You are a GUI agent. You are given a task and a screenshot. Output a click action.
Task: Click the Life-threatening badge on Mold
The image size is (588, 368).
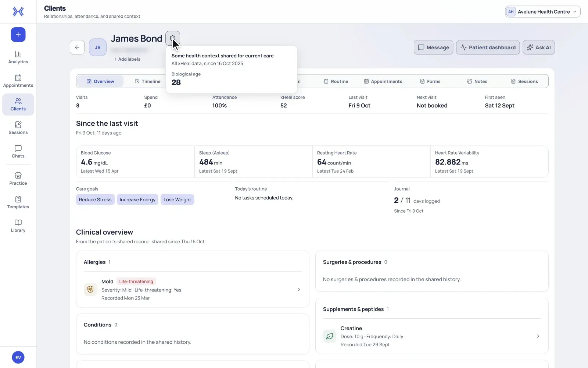[136, 282]
